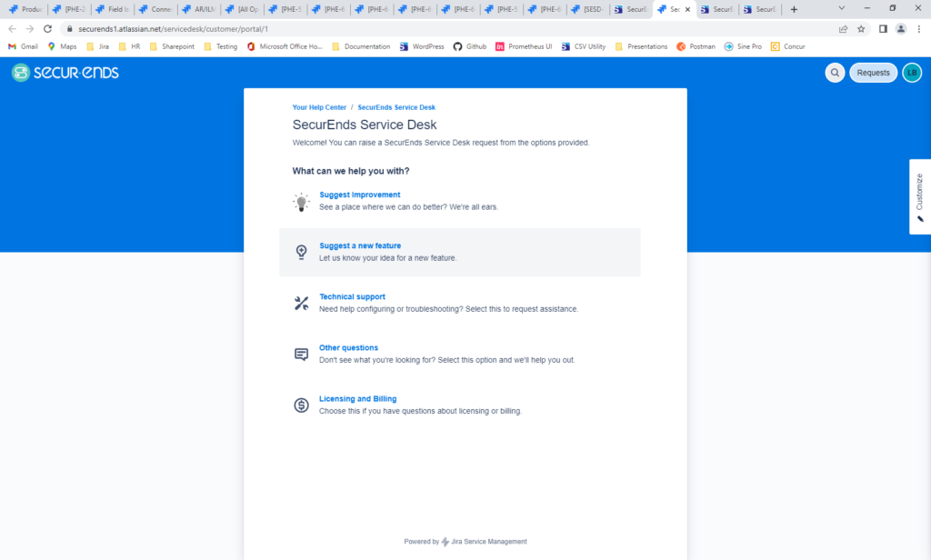931x560 pixels.
Task: Open the Customize side panel
Action: click(920, 196)
